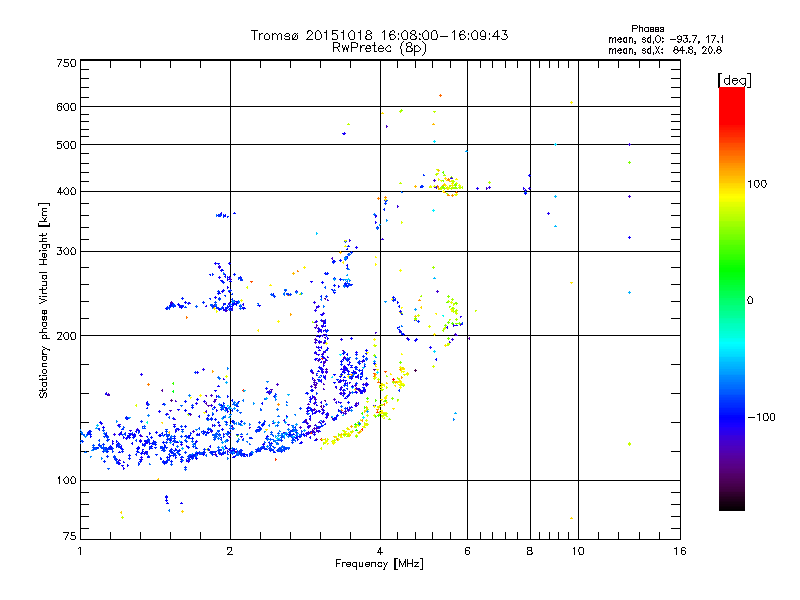800x600 pixels.
Task: Click the small blue echo cluster near 350 km
Action: point(224,215)
